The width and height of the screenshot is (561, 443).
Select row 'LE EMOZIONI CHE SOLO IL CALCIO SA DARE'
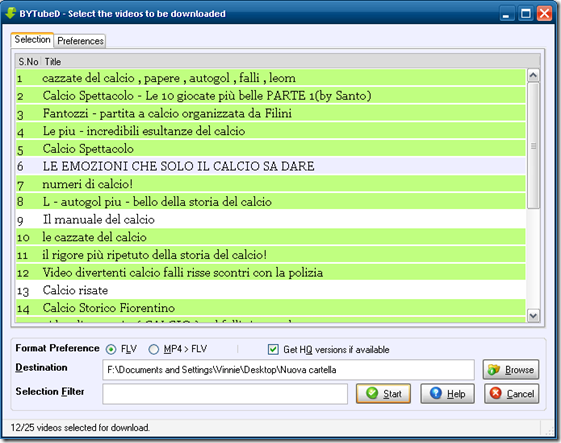[270, 166]
